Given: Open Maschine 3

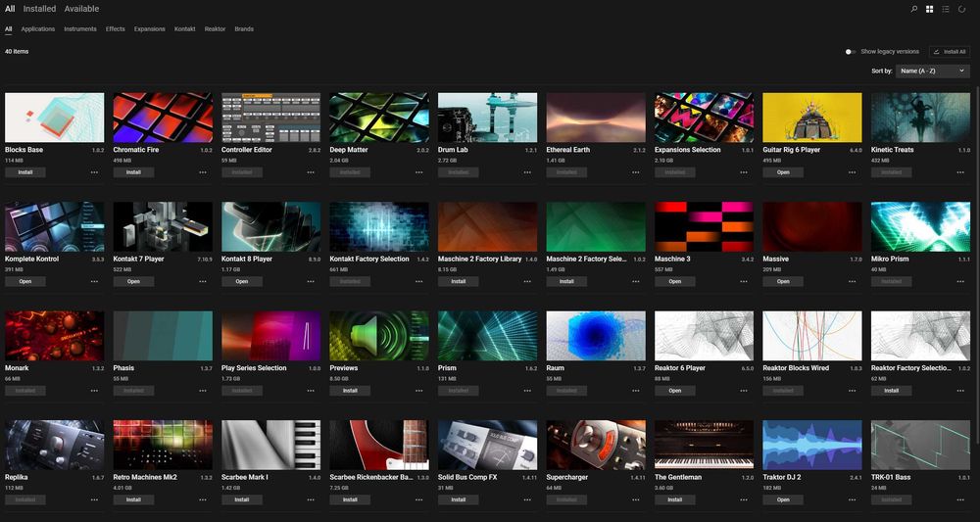Looking at the screenshot, I should [675, 282].
